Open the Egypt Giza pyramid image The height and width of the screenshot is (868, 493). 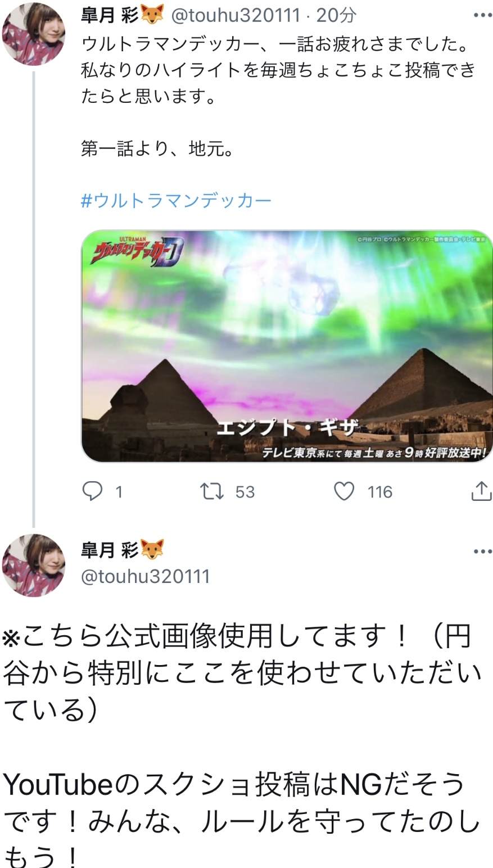(x=287, y=346)
